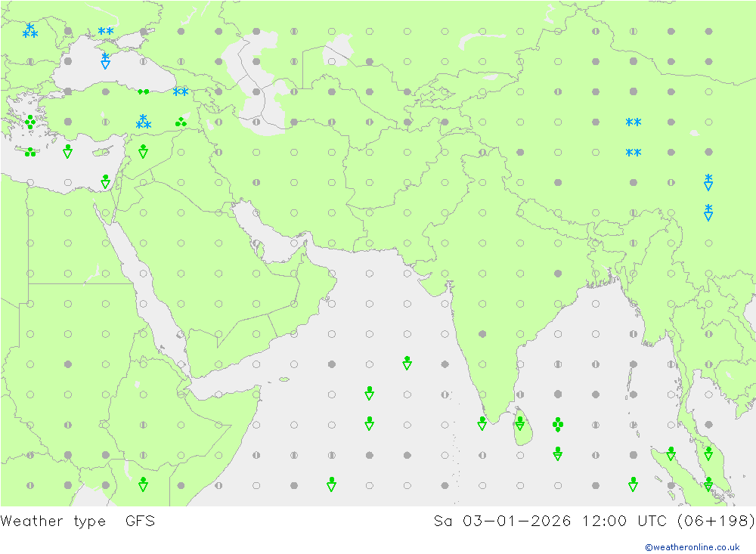This screenshot has height=554, width=756.
Task: Click the four-dot heavy rain symbol east of Sri Lanka
Action: pyautogui.click(x=558, y=424)
